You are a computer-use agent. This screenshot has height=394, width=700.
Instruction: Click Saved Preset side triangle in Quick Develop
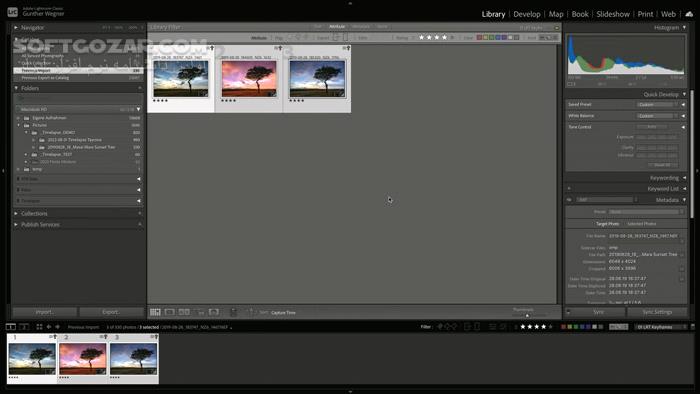pos(683,104)
